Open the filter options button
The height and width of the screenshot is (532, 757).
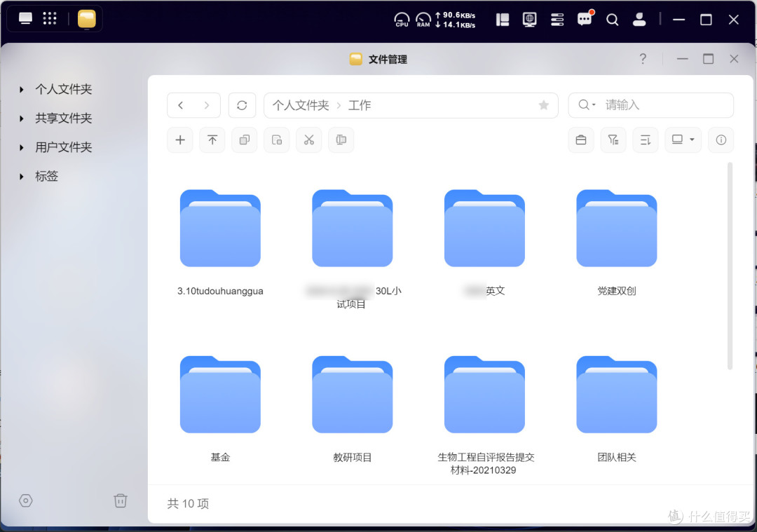tap(613, 140)
